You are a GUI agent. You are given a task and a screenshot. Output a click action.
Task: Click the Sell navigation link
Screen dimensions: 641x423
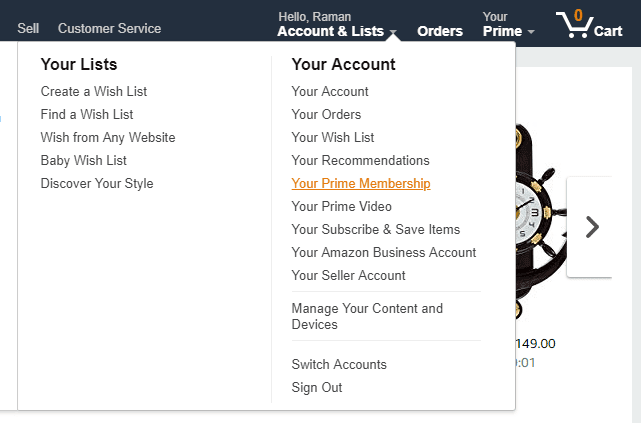click(28, 28)
